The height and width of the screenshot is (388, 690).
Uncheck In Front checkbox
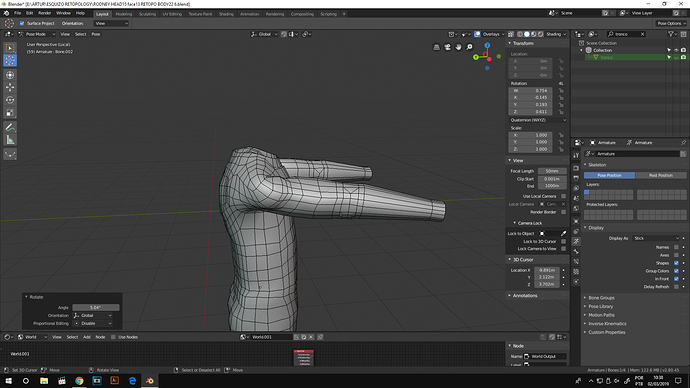tap(676, 279)
